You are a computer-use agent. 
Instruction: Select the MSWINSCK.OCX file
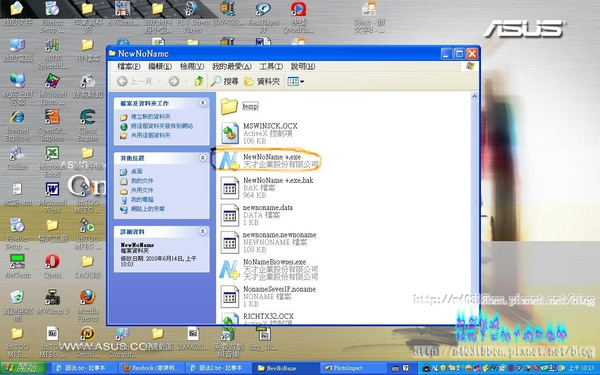coord(259,133)
